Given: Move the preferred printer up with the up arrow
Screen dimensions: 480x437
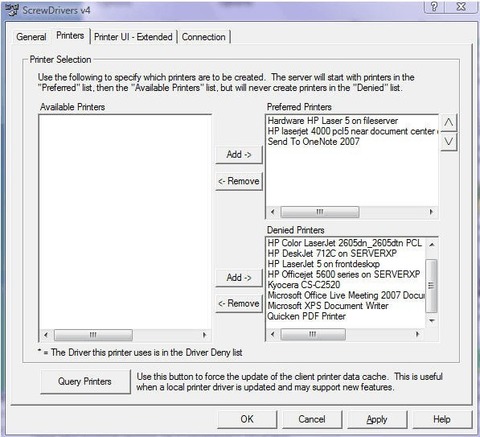Looking at the screenshot, I should (x=449, y=123).
